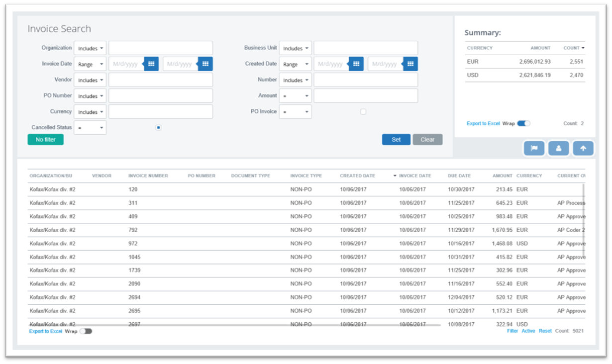Click into the Vendor text field
The width and height of the screenshot is (612, 364).
click(160, 80)
